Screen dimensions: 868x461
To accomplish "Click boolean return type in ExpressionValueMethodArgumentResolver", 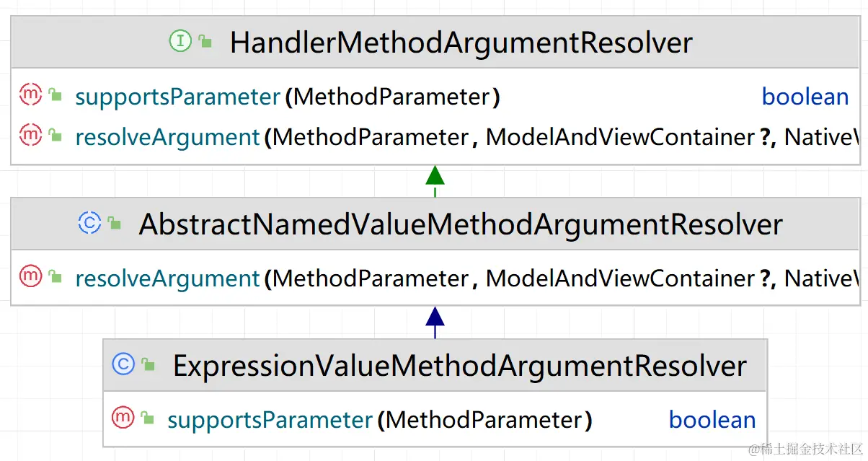I will coord(712,419).
